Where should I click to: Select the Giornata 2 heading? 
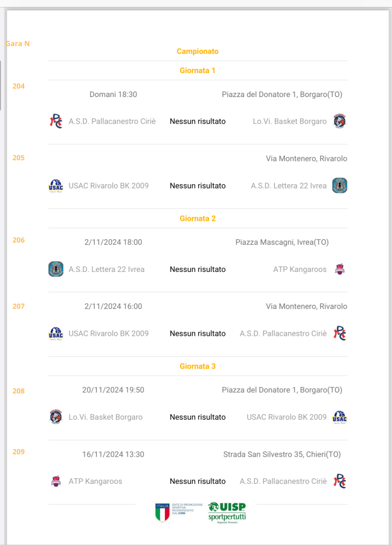pos(198,219)
